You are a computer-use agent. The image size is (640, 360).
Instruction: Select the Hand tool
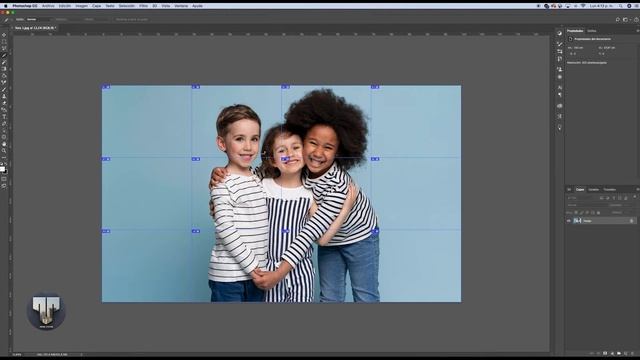(x=4, y=144)
